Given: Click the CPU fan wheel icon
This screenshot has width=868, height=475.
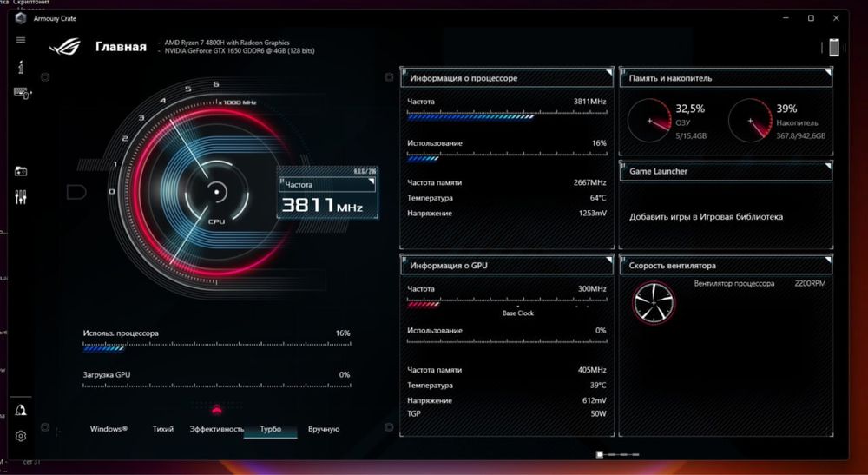Looking at the screenshot, I should coord(654,303).
